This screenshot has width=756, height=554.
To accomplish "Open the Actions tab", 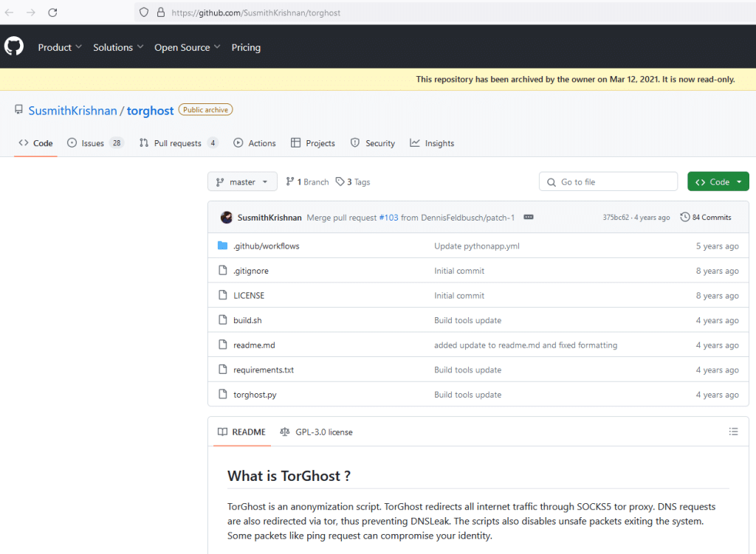I will pos(255,143).
